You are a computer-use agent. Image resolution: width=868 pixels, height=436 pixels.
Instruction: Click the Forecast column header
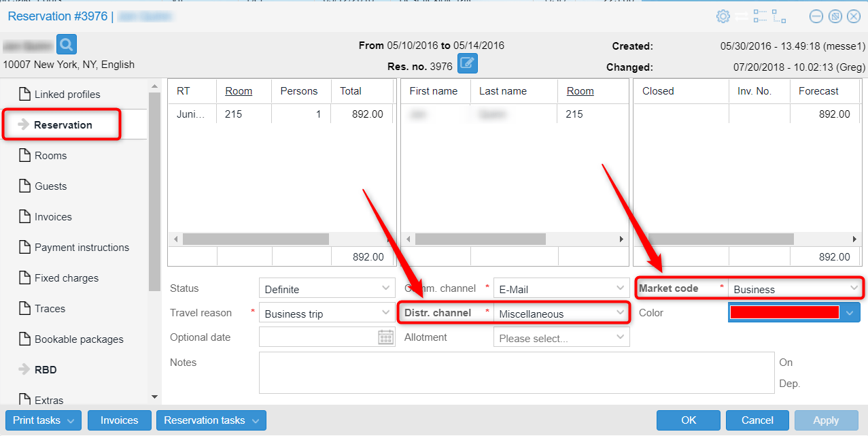click(x=818, y=91)
